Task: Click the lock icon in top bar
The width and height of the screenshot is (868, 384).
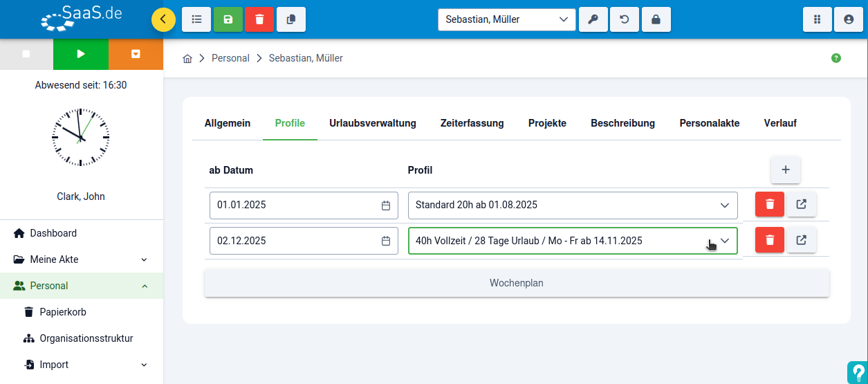Action: pyautogui.click(x=656, y=19)
